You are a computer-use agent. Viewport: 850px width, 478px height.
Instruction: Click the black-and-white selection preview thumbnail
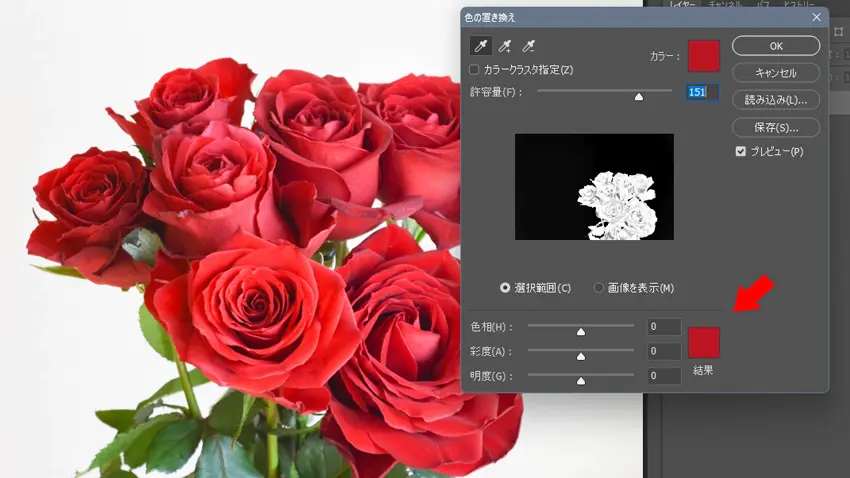pos(594,187)
